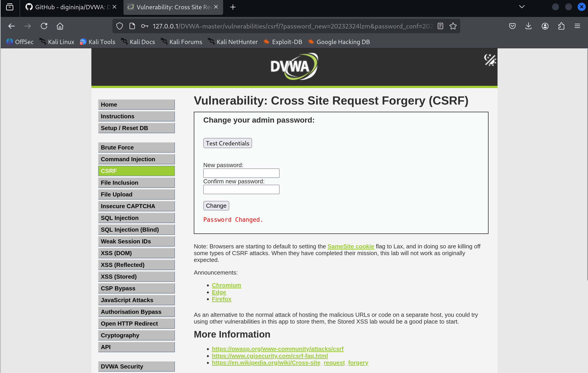Switch to the GitHub digininja/DVWA tab
The width and height of the screenshot is (588, 373).
coord(69,7)
